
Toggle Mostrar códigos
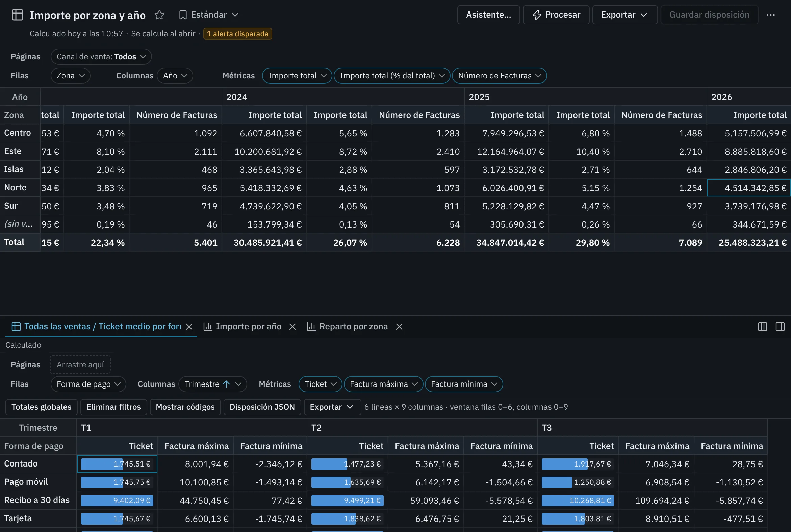click(x=185, y=407)
